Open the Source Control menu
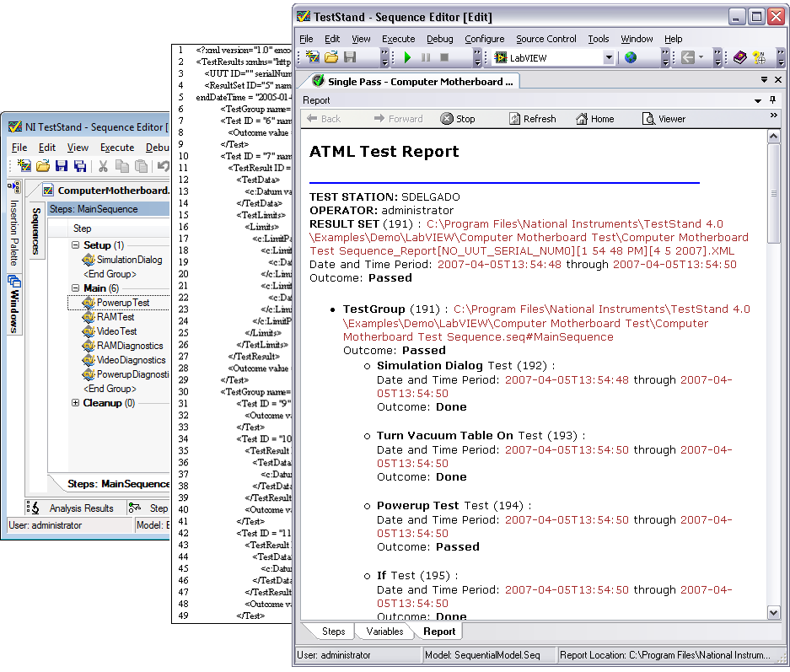 click(x=546, y=39)
